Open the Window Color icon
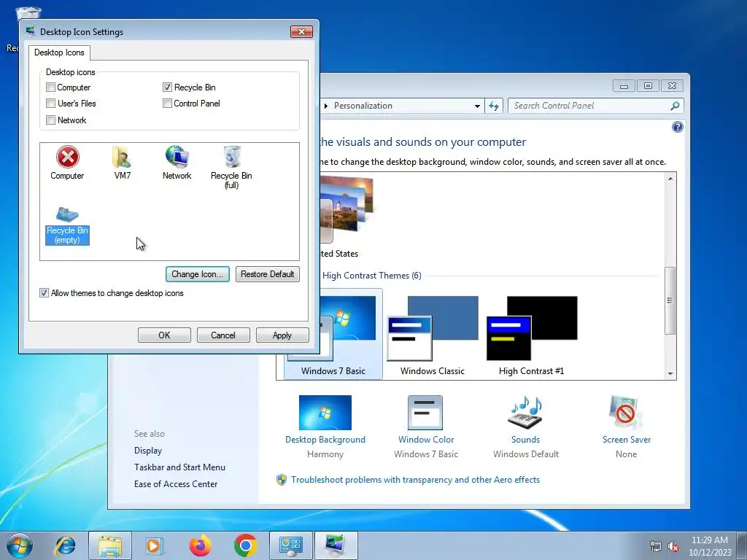The width and height of the screenshot is (747, 560). (x=425, y=413)
